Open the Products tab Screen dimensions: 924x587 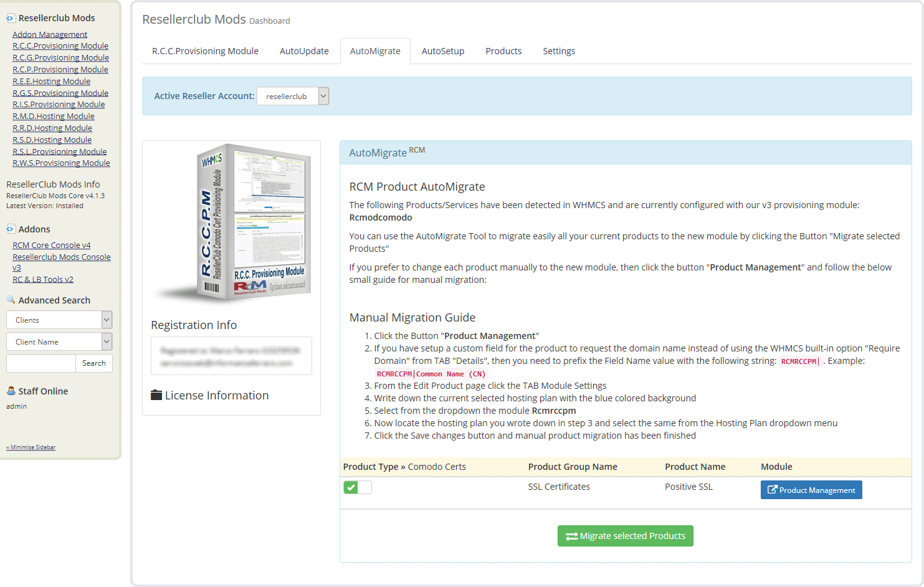point(503,51)
